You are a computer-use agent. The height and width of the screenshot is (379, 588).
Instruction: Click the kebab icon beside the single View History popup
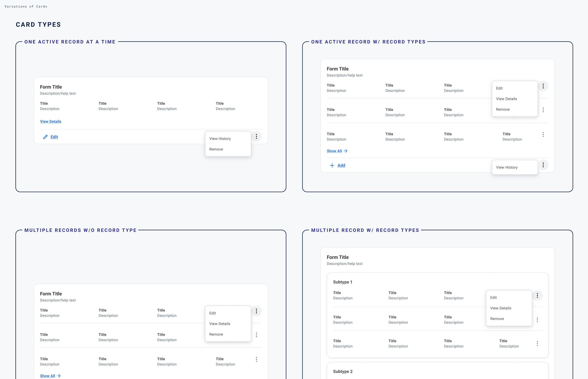543,165
